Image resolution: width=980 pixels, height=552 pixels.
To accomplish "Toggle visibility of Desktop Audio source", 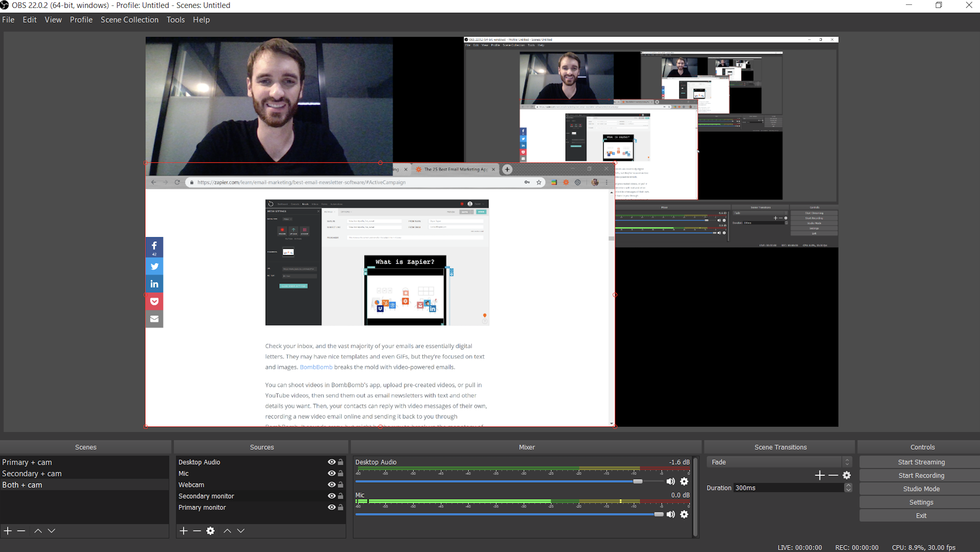I will click(x=331, y=462).
